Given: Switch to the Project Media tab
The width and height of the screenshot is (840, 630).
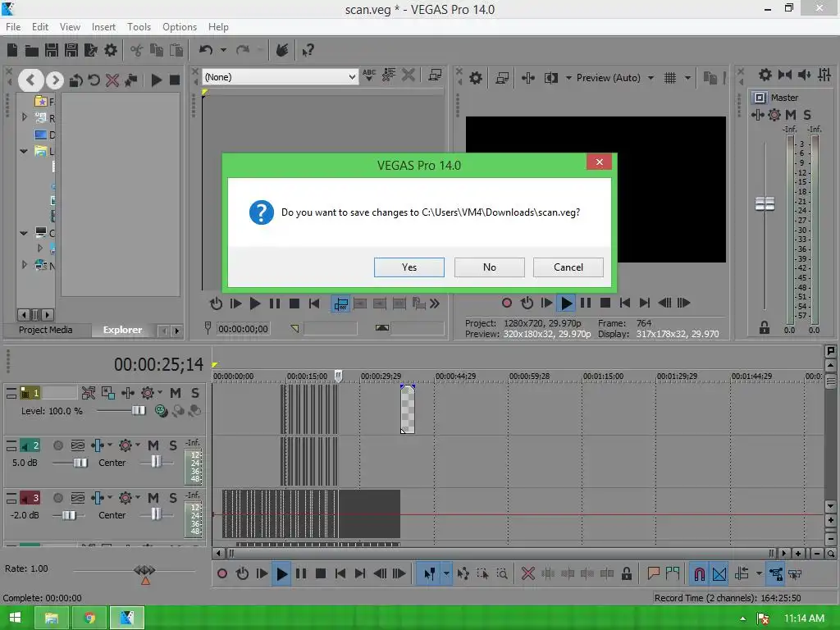Looking at the screenshot, I should (46, 330).
